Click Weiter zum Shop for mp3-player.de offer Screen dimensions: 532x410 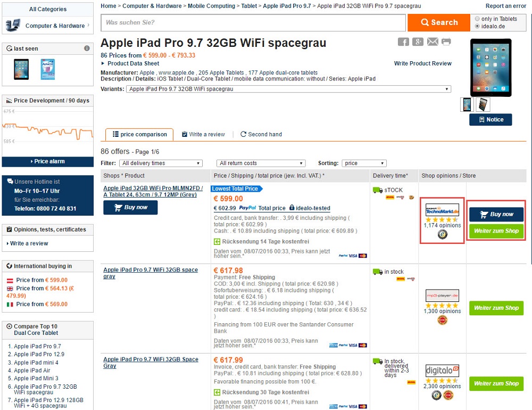pyautogui.click(x=496, y=308)
